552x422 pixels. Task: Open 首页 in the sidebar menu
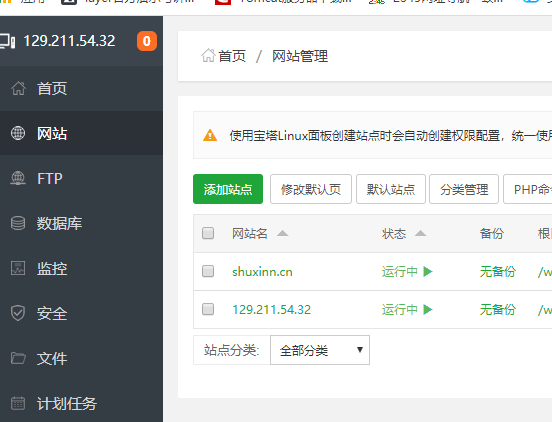coord(81,88)
